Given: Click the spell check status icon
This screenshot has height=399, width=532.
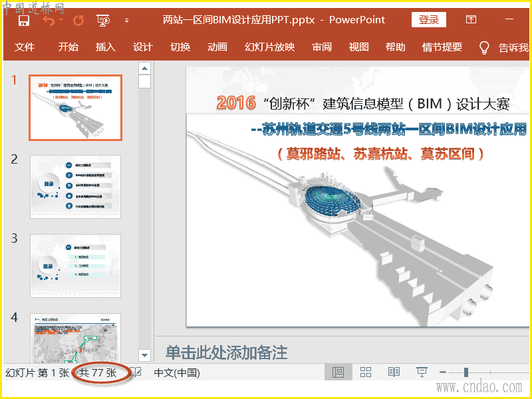Looking at the screenshot, I should point(137,372).
